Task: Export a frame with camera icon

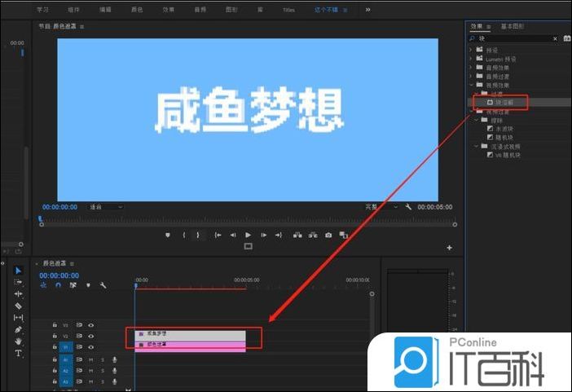Action: coord(328,235)
